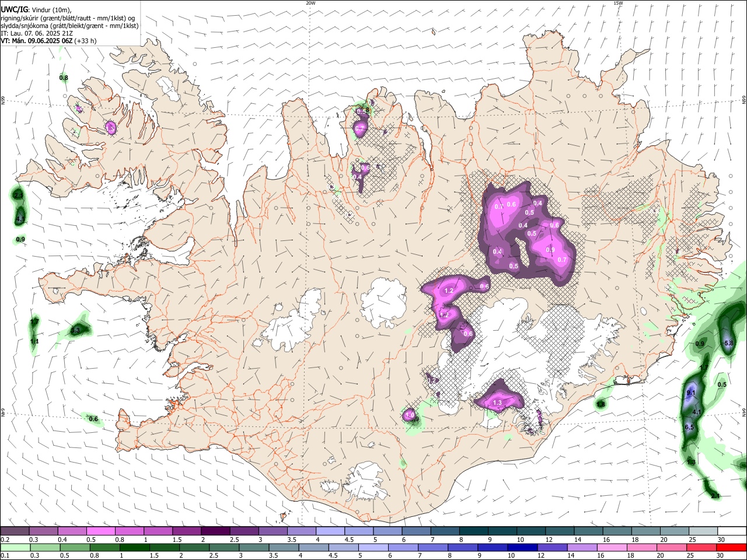This screenshot has width=747, height=560.
Task: Select the deep blue 10 rain legend swatch
Action: pyautogui.click(x=522, y=547)
